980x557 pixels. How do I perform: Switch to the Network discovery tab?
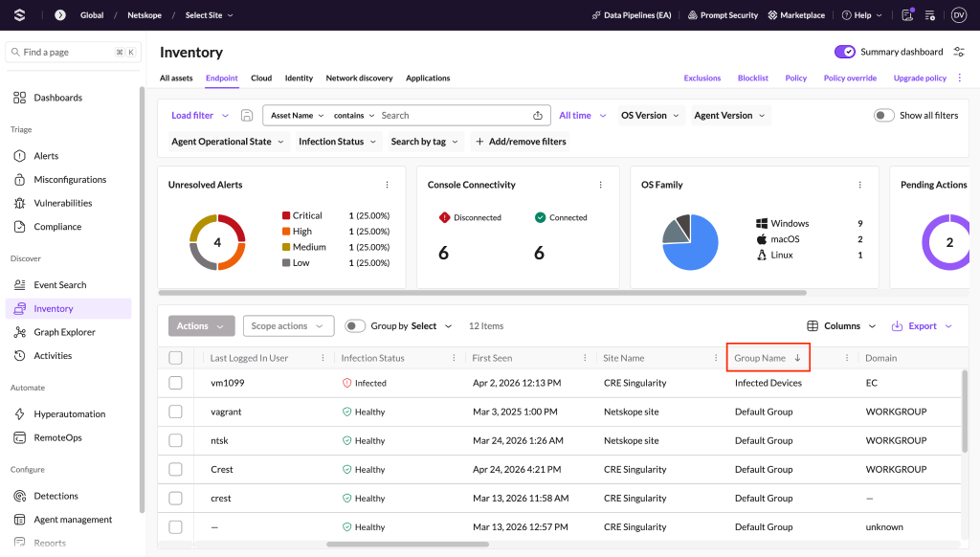pyautogui.click(x=360, y=78)
